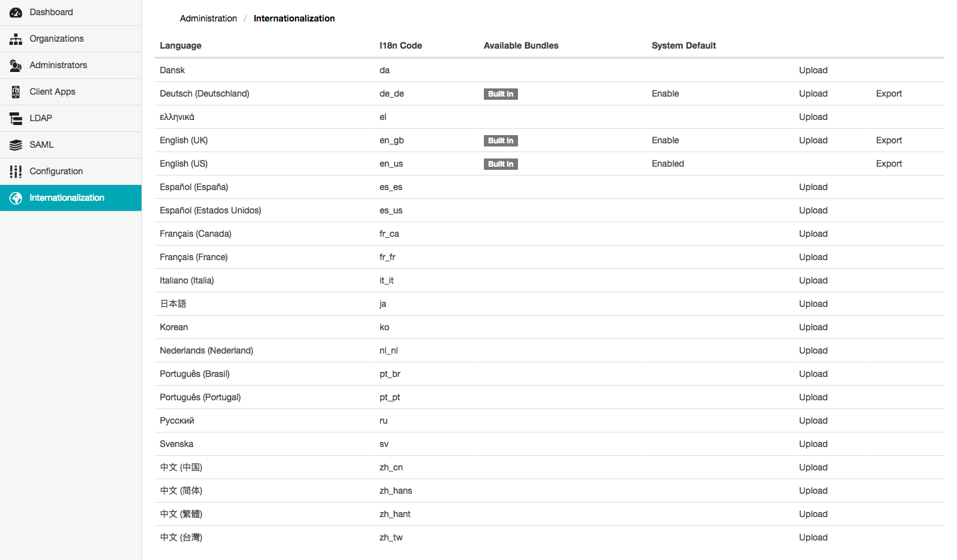957x560 pixels.
Task: Click the Internationalization globe icon
Action: tap(16, 198)
